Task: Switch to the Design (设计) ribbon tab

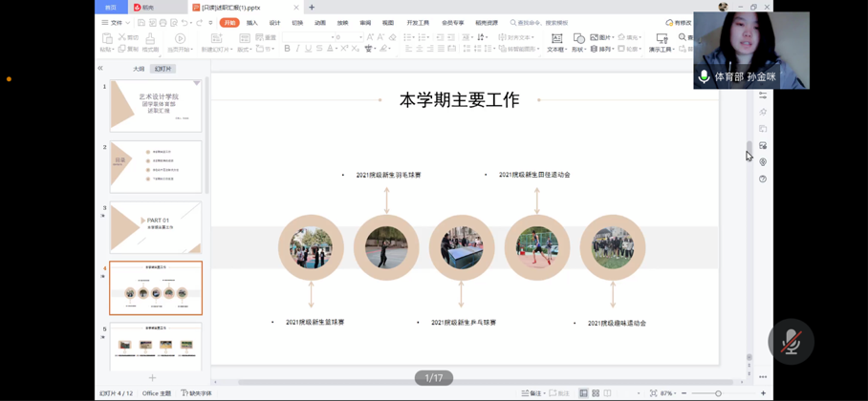Action: pos(274,23)
